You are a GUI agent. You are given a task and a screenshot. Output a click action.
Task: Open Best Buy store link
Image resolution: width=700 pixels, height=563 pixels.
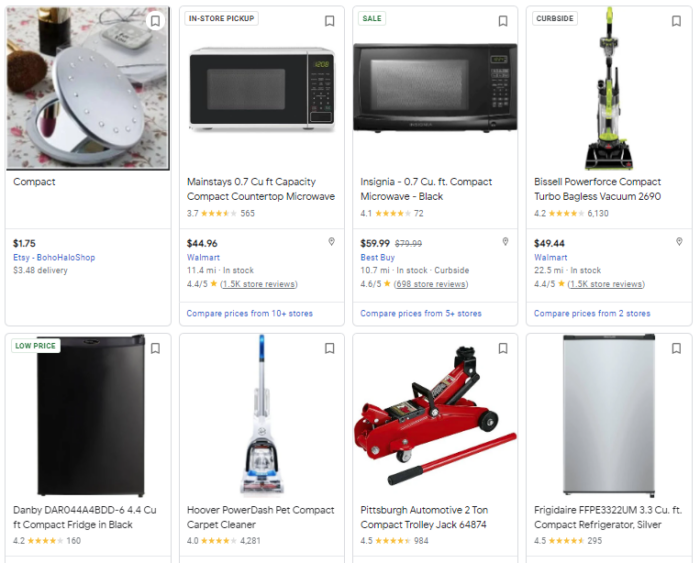(378, 258)
